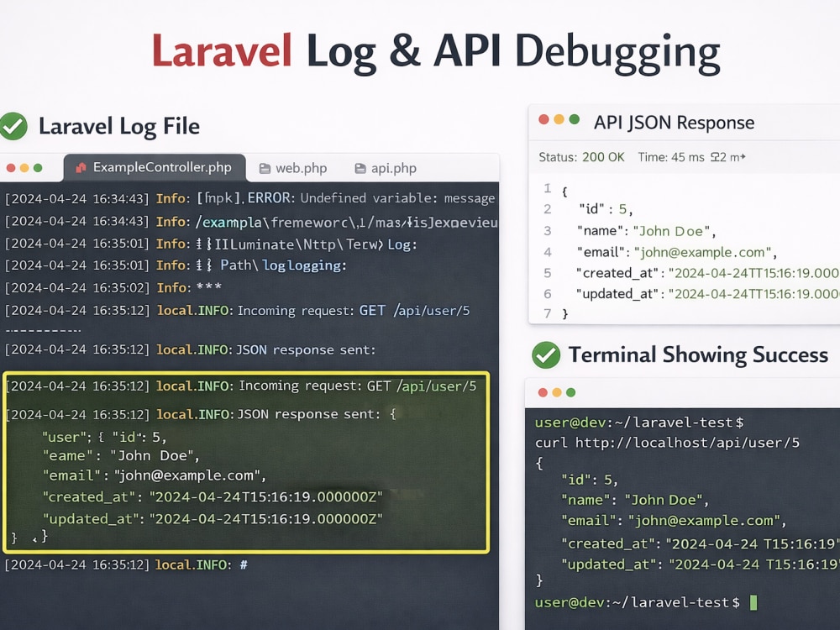Click 'curl http://localhost/api/user/5' command in terminal

[x=667, y=443]
